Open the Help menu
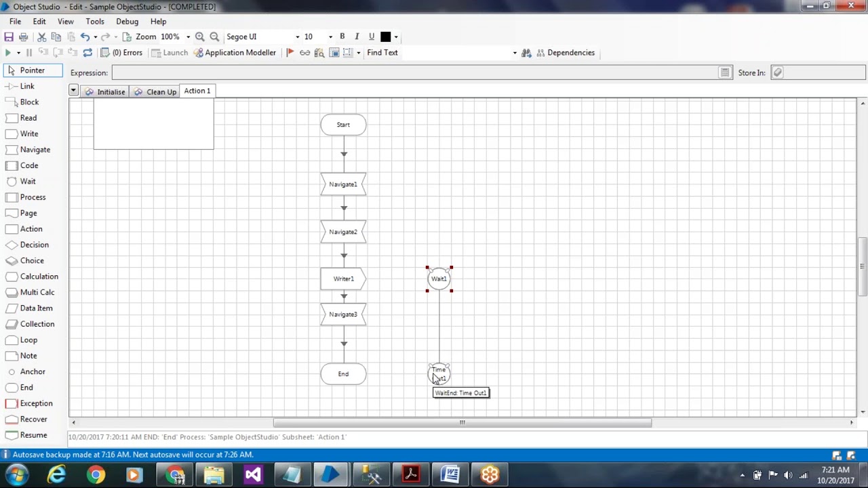Viewport: 868px width, 488px height. [x=158, y=22]
